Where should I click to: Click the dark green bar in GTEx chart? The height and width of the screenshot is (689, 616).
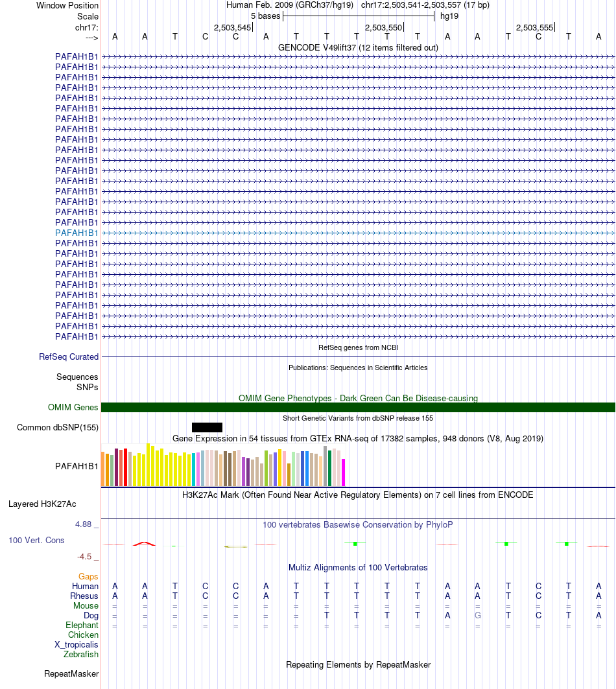[x=330, y=468]
